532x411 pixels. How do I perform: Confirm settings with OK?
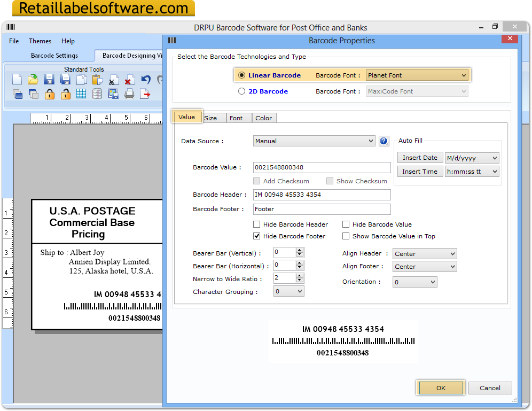pos(440,388)
